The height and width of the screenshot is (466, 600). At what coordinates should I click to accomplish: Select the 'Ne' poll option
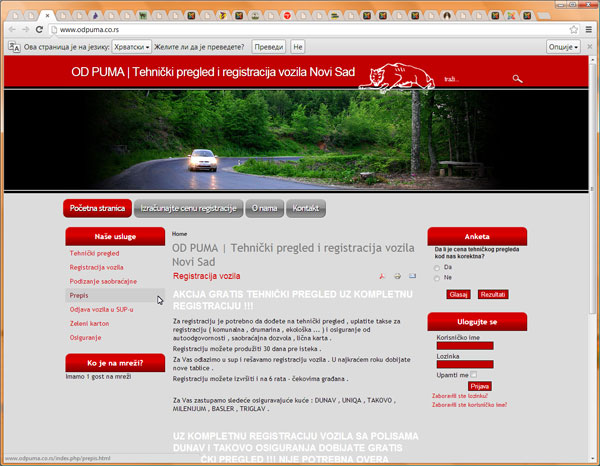(437, 277)
